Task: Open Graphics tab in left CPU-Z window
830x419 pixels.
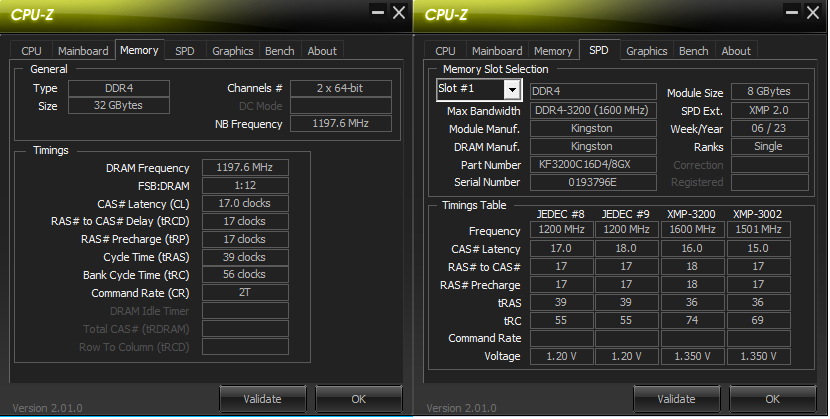Action: coord(232,51)
